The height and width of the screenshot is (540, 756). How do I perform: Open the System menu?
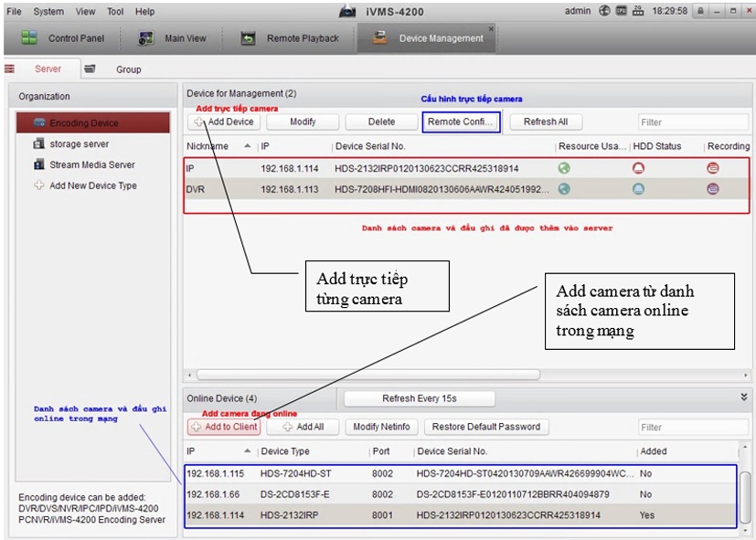48,11
